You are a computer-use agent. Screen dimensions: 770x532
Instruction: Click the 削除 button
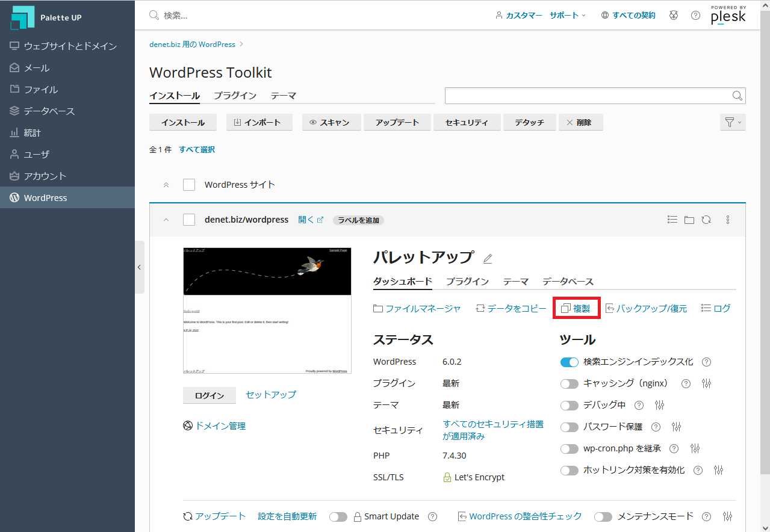580,122
